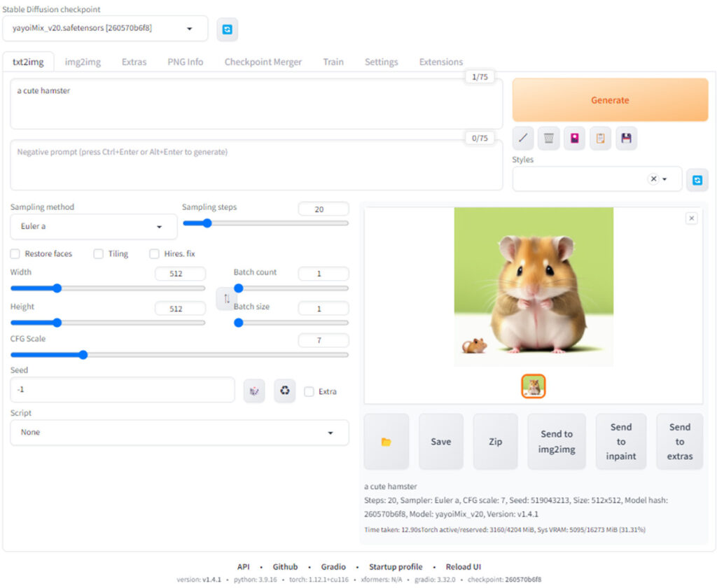Switch to the img2img tab

(83, 62)
